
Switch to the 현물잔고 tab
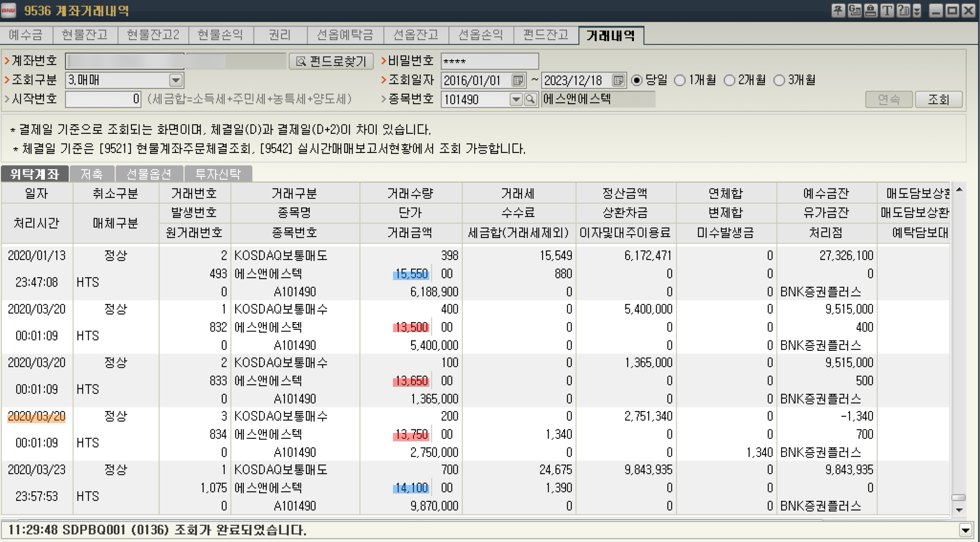pos(85,35)
